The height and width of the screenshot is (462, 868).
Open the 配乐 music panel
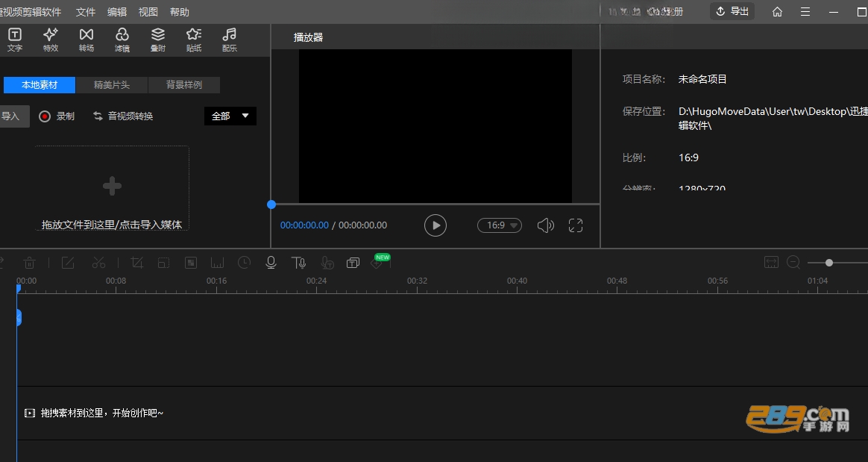tap(229, 40)
